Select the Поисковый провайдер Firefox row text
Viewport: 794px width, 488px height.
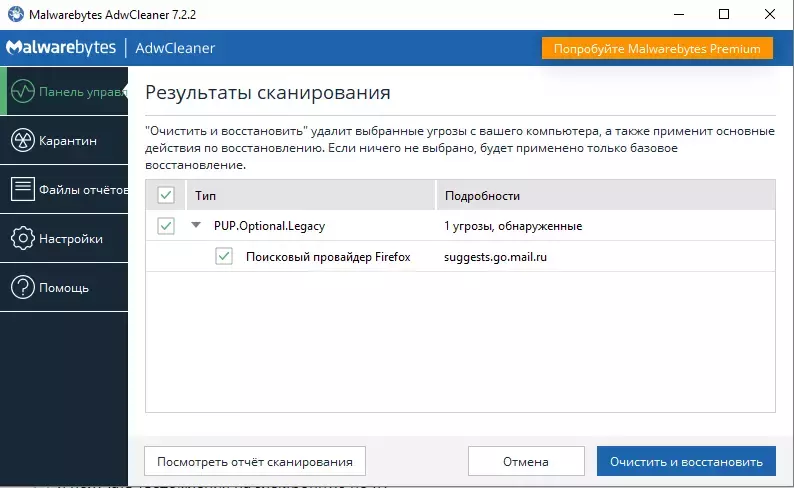coord(328,257)
